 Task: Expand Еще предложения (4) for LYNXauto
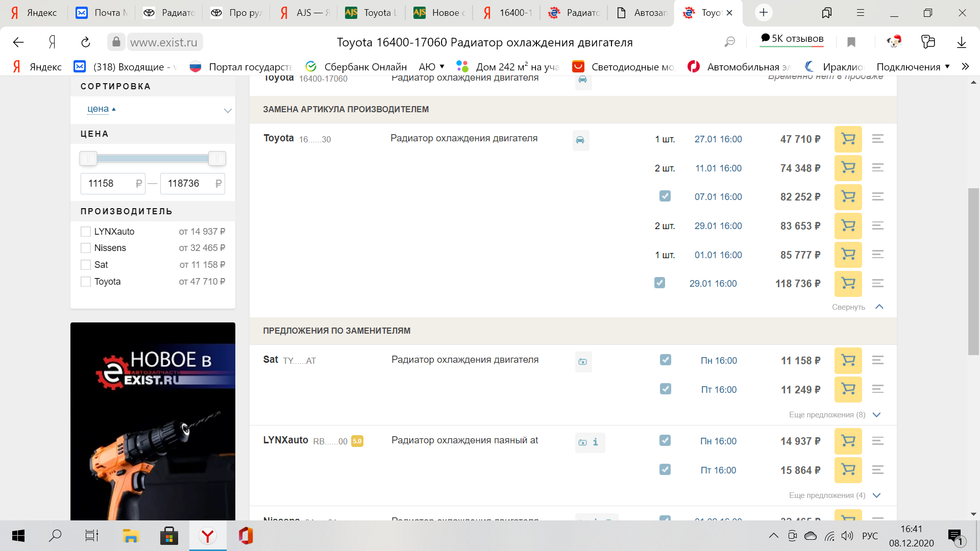click(x=835, y=495)
